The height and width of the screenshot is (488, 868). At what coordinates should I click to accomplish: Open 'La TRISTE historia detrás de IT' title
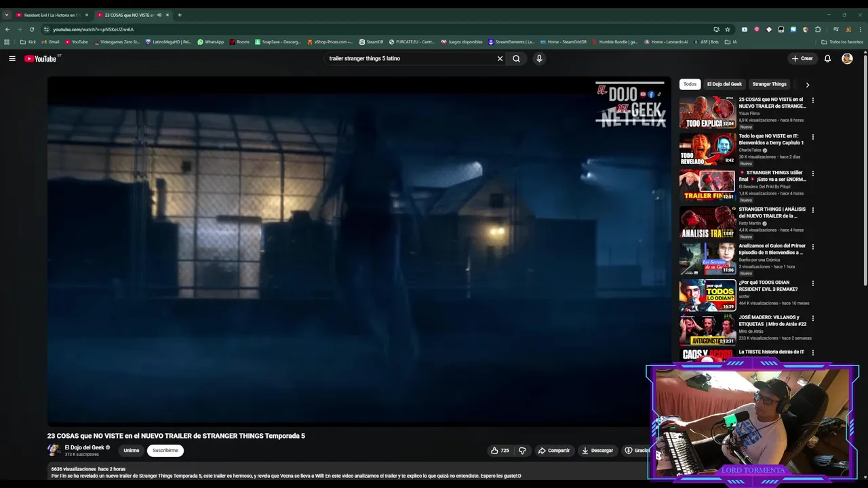click(x=771, y=352)
